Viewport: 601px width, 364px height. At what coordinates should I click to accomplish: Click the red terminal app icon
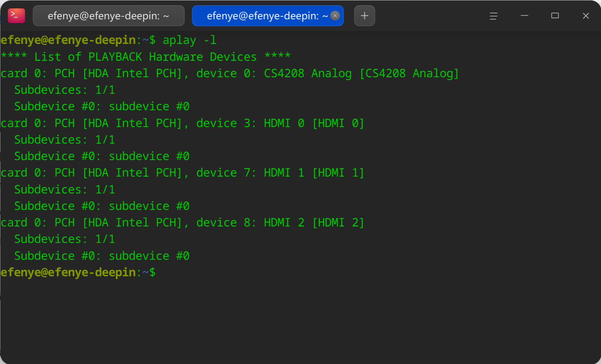tap(16, 16)
